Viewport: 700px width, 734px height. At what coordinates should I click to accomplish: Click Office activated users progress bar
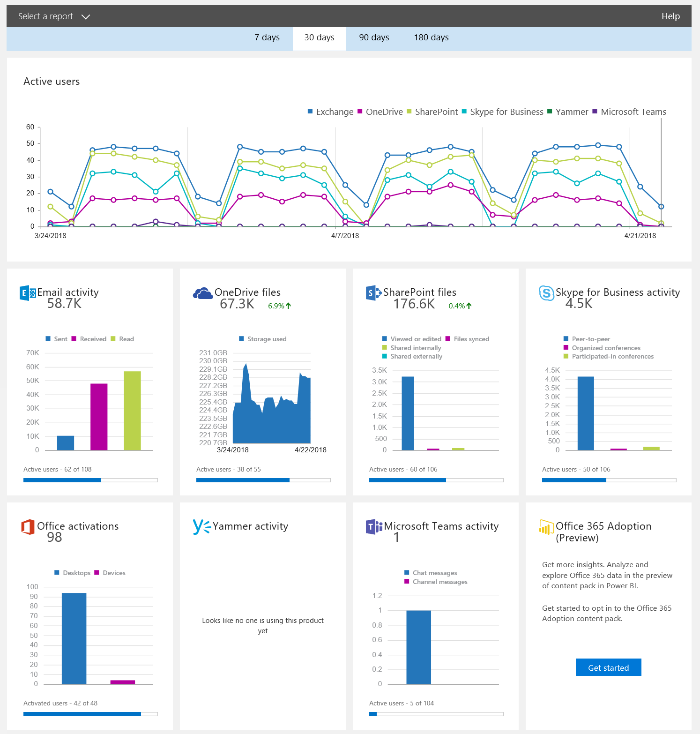90,714
